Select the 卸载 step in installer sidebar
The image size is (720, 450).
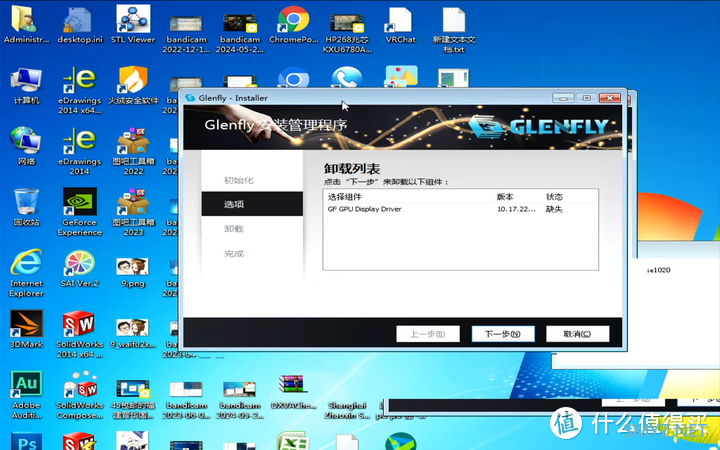click(x=234, y=229)
